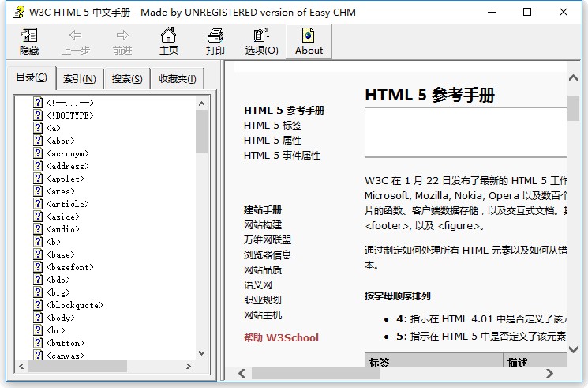Click contents tree scroll left arrow
This screenshot has width=588, height=388.
click(21, 366)
